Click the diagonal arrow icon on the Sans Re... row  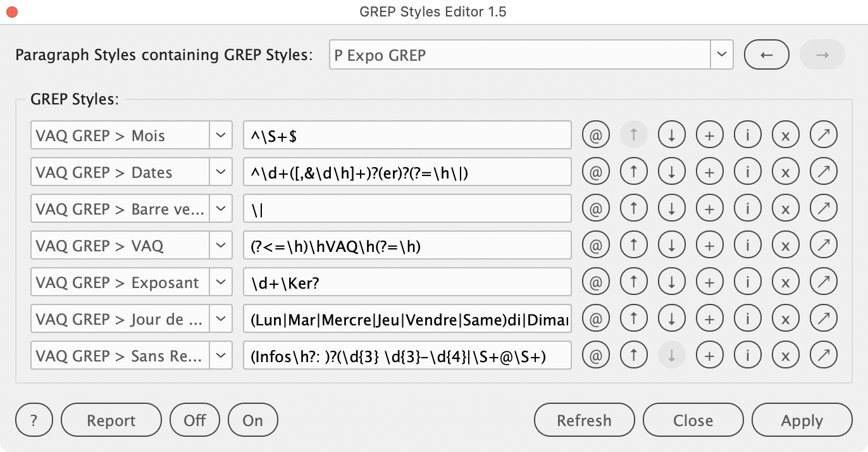[823, 355]
